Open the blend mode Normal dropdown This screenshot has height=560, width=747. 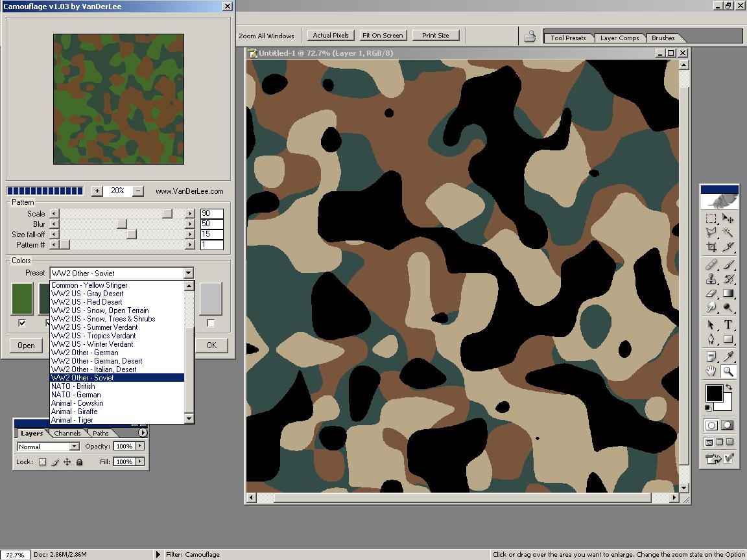click(74, 447)
